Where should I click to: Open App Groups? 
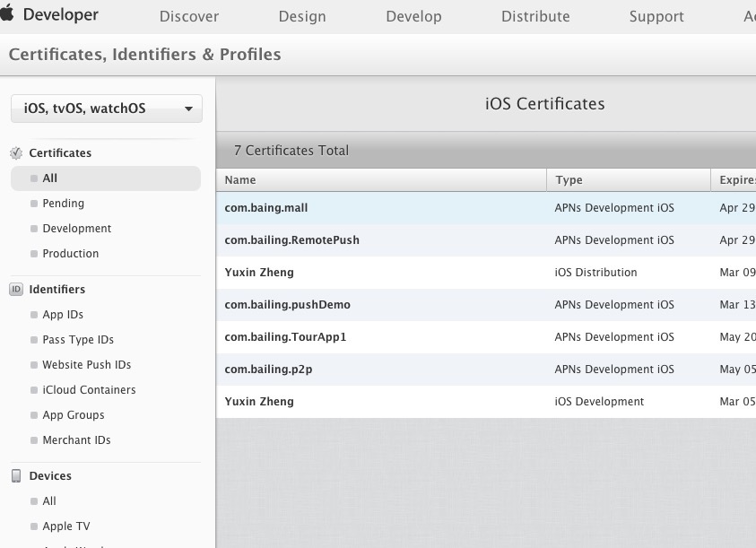tap(74, 415)
